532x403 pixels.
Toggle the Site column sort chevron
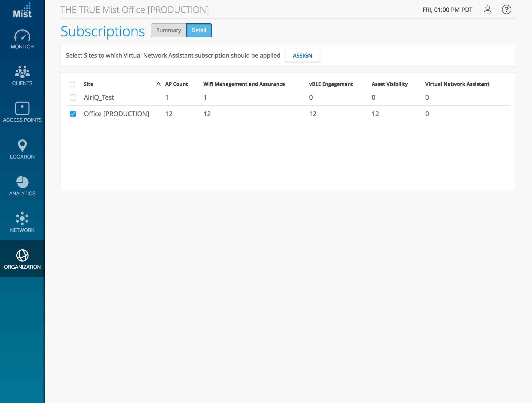158,84
